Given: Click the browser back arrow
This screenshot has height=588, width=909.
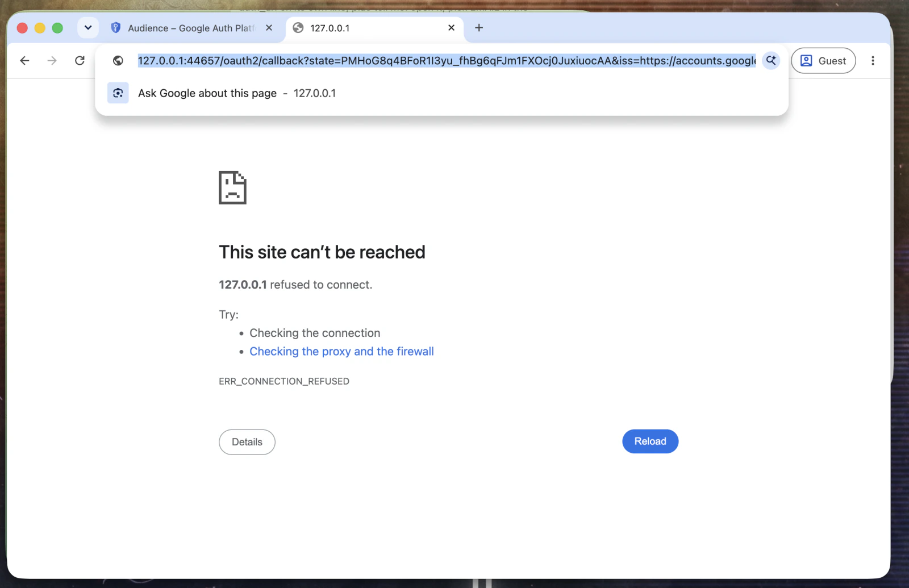Looking at the screenshot, I should pos(24,61).
